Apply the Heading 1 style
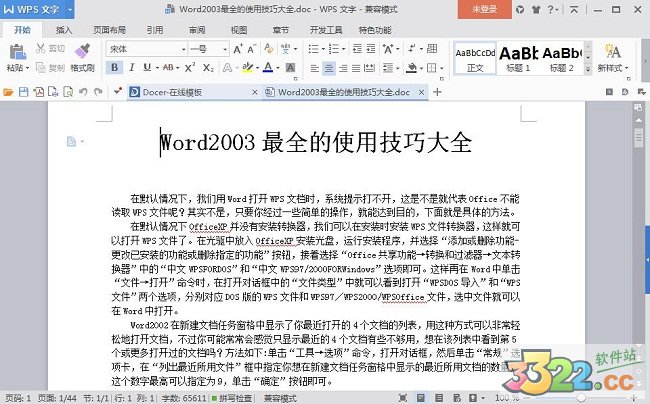This screenshot has height=404, width=650. point(518,58)
